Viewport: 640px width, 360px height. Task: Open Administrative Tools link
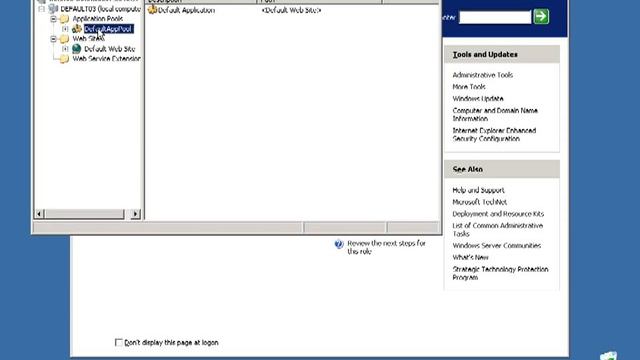pos(482,75)
